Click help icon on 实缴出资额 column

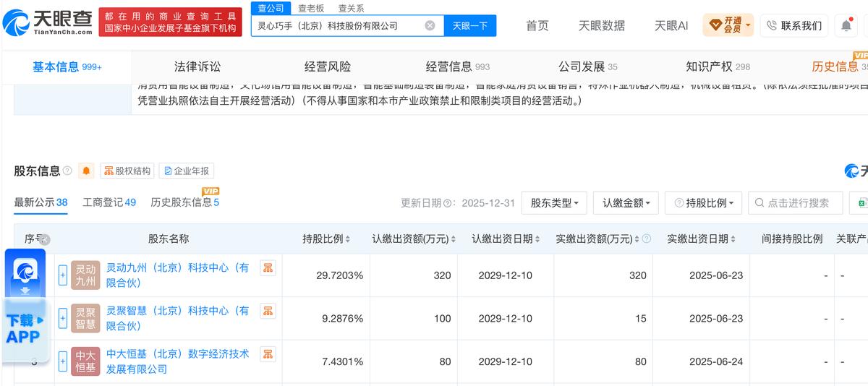tap(646, 239)
